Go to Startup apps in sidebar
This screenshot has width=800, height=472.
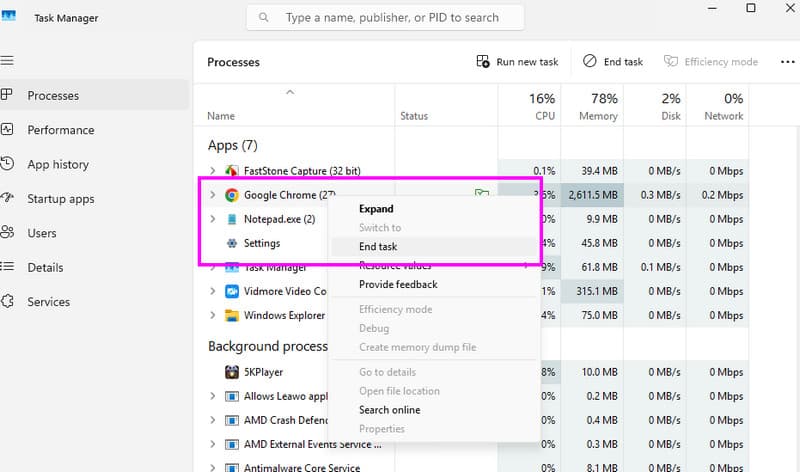60,199
